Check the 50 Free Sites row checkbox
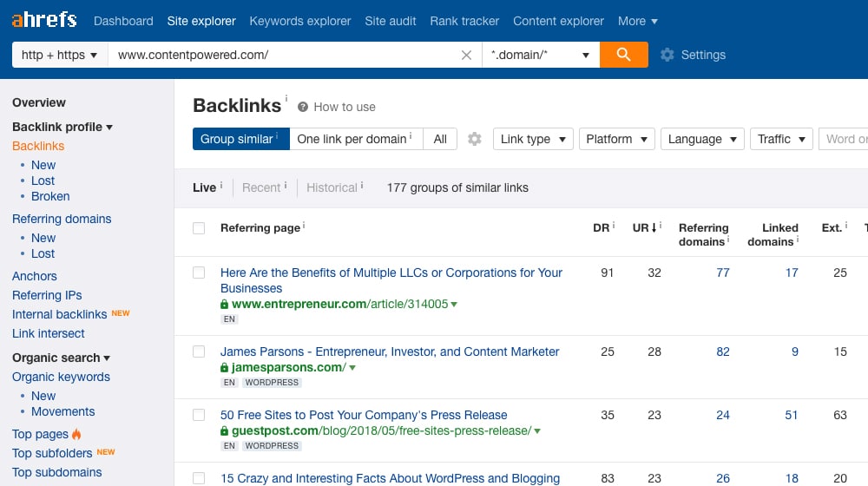The width and height of the screenshot is (868, 486). pyautogui.click(x=199, y=415)
